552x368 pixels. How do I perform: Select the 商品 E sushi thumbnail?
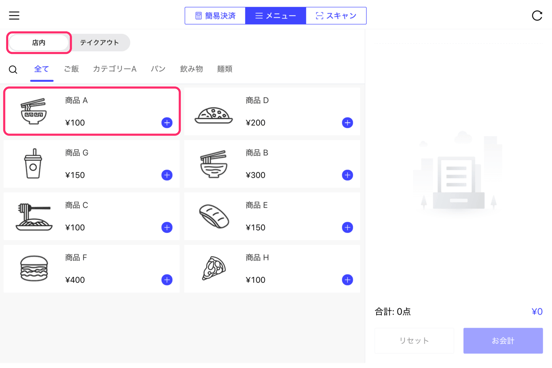tap(214, 216)
